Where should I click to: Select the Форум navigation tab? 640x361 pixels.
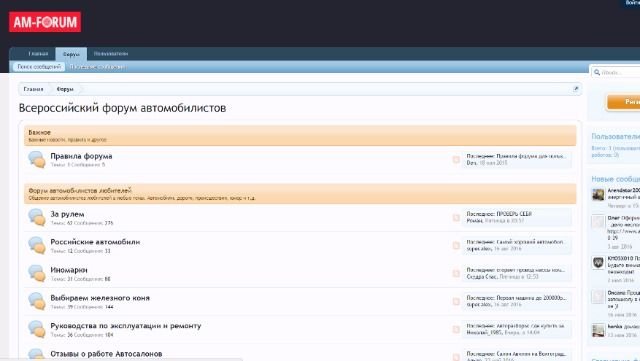(71, 54)
